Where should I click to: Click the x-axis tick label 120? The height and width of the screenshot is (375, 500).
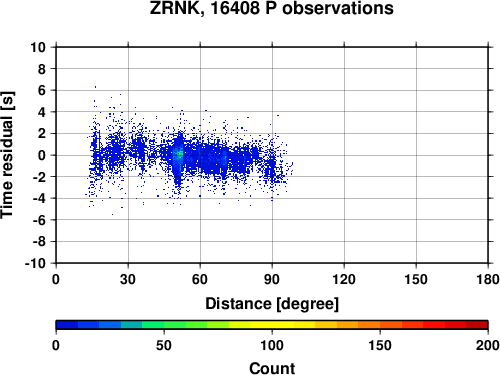344,279
